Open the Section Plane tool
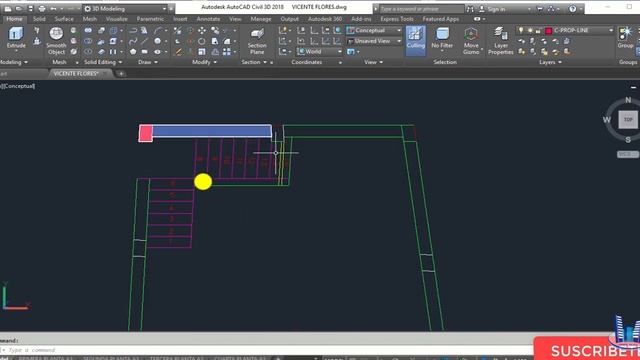Viewport: 640px width, 360px height. (257, 41)
